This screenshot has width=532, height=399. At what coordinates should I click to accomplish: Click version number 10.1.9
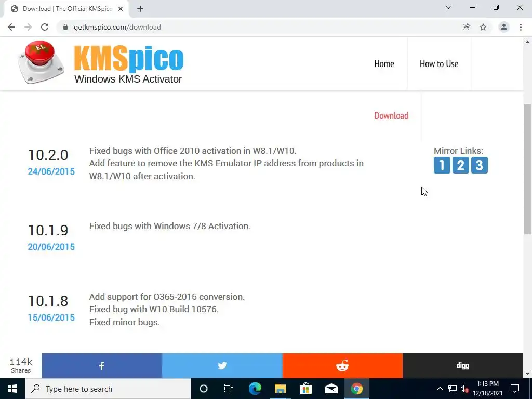(x=48, y=230)
